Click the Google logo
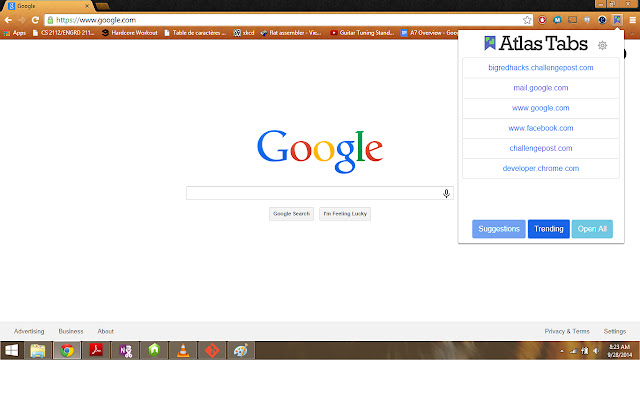640x400 pixels. pos(320,151)
